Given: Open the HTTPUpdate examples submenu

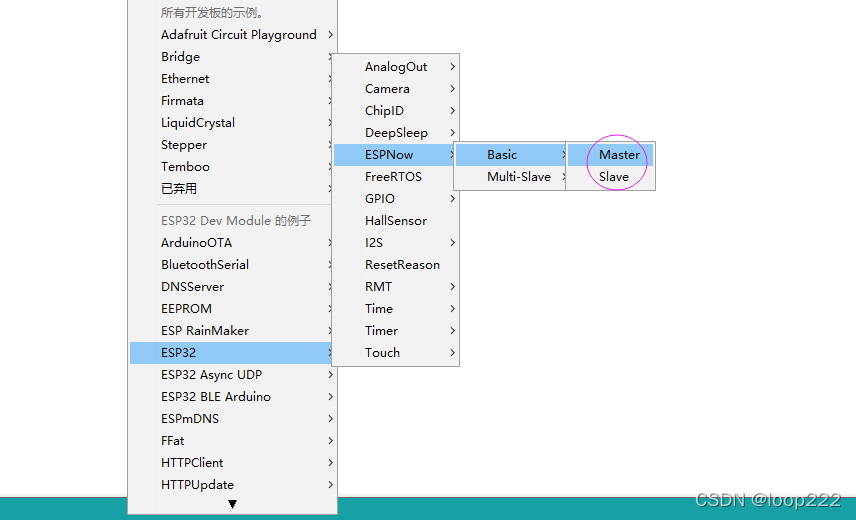Looking at the screenshot, I should click(x=233, y=485).
